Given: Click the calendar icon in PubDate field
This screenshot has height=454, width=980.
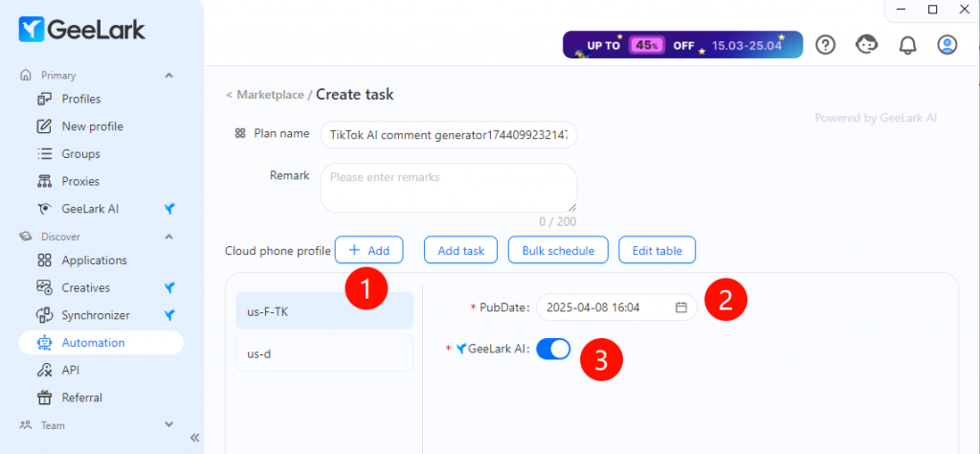Looking at the screenshot, I should (681, 307).
